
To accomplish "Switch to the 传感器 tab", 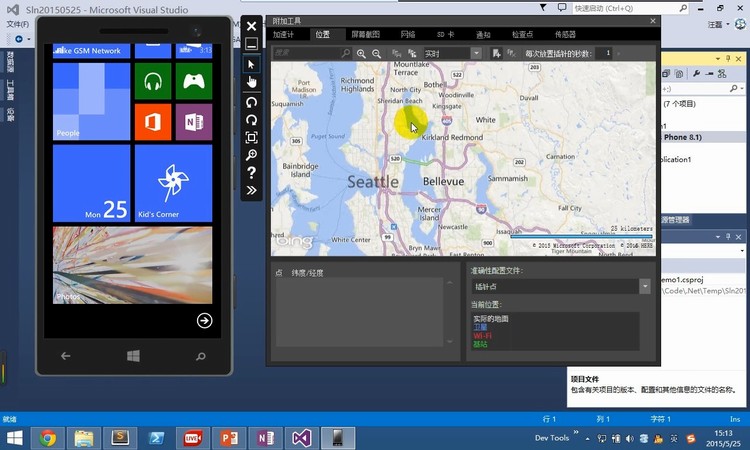I will pos(565,34).
